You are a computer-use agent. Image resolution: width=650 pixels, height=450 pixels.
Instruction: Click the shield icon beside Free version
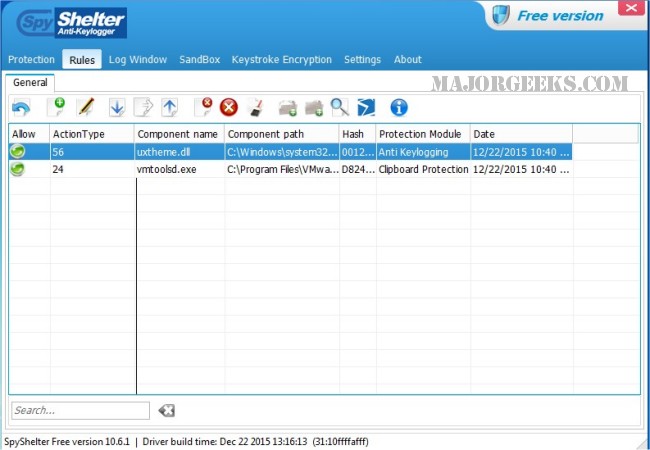click(501, 15)
